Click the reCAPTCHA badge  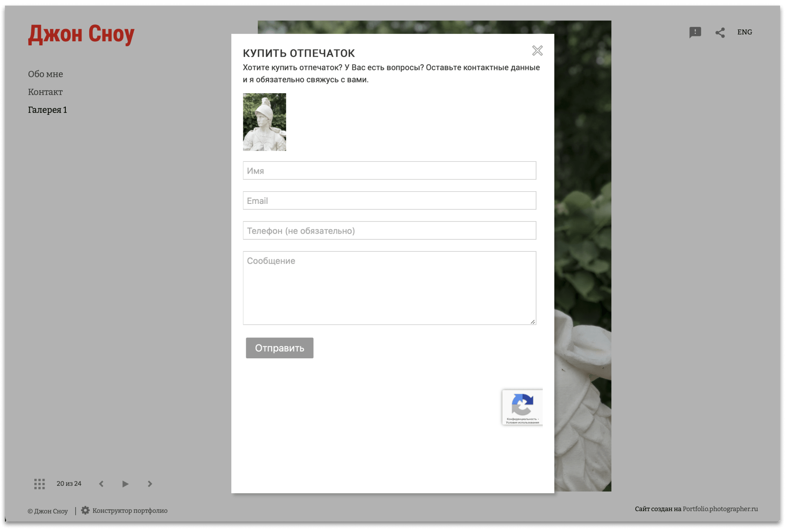pos(522,407)
